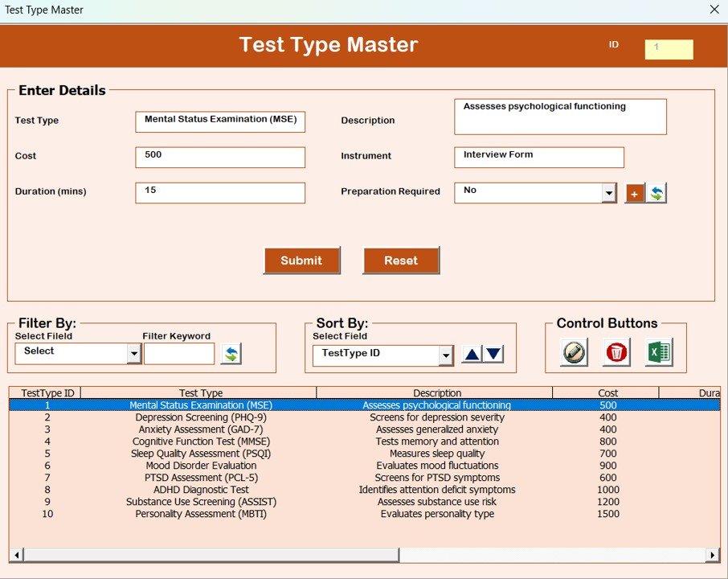The image size is (728, 579).
Task: Click the Filter Keyword input box
Action: click(x=179, y=354)
